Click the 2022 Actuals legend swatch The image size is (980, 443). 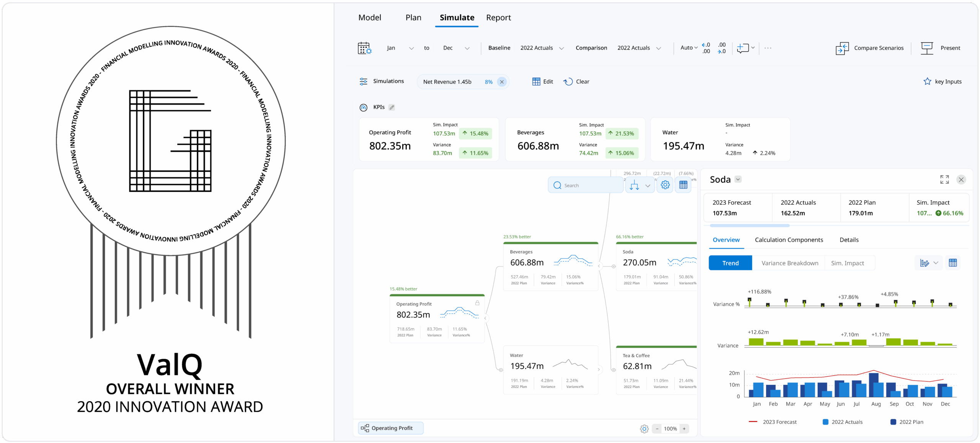point(825,422)
